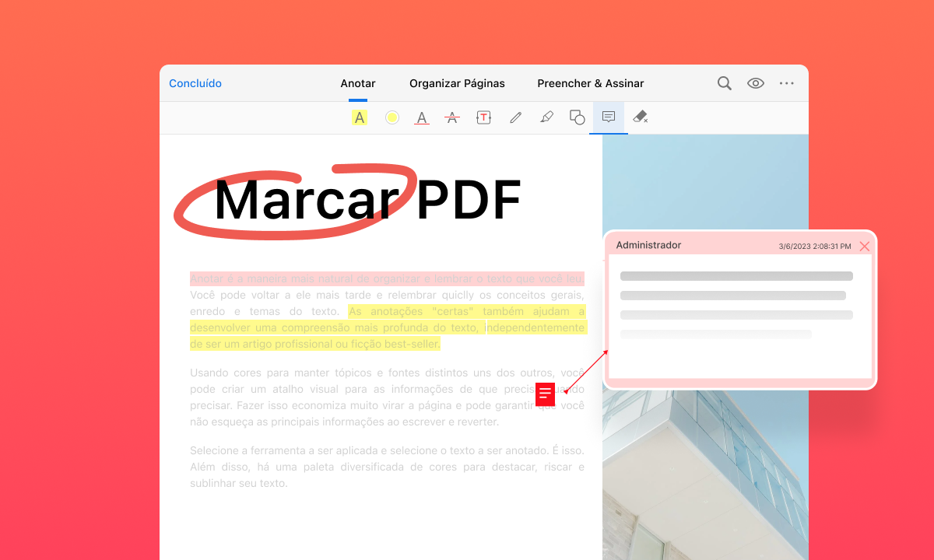Viewport: 934px width, 560px height.
Task: Toggle the yellow highlight text tool
Action: 359,117
